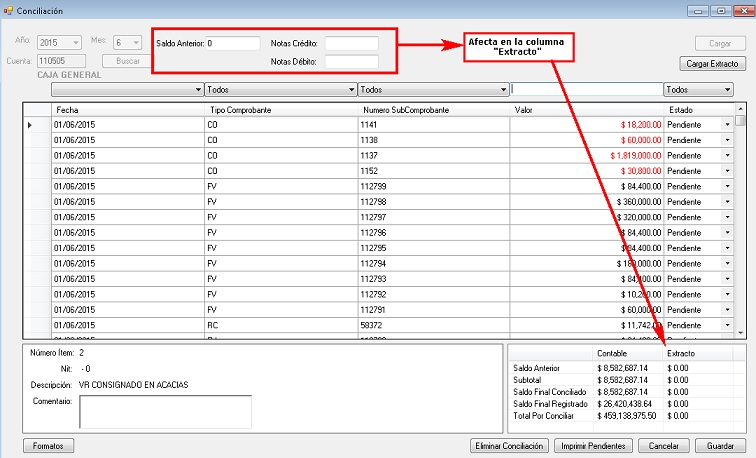Type in the Saldo Anterior field

click(231, 44)
